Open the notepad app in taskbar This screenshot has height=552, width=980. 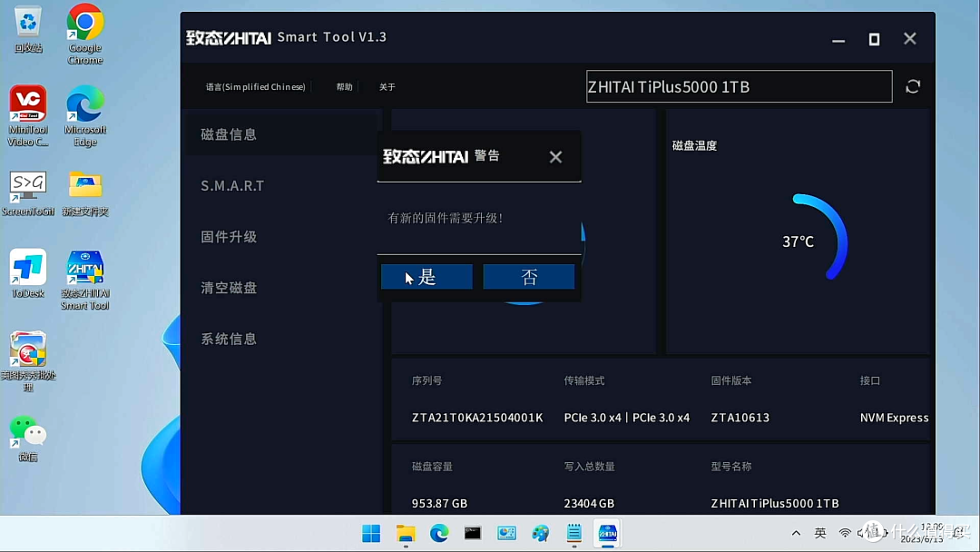(x=573, y=533)
